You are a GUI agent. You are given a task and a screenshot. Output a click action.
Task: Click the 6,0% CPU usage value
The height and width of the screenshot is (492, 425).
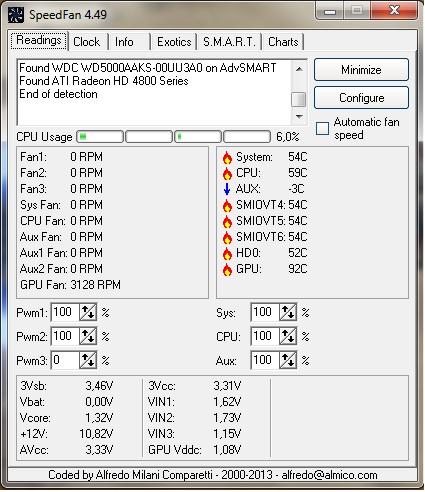coord(288,137)
